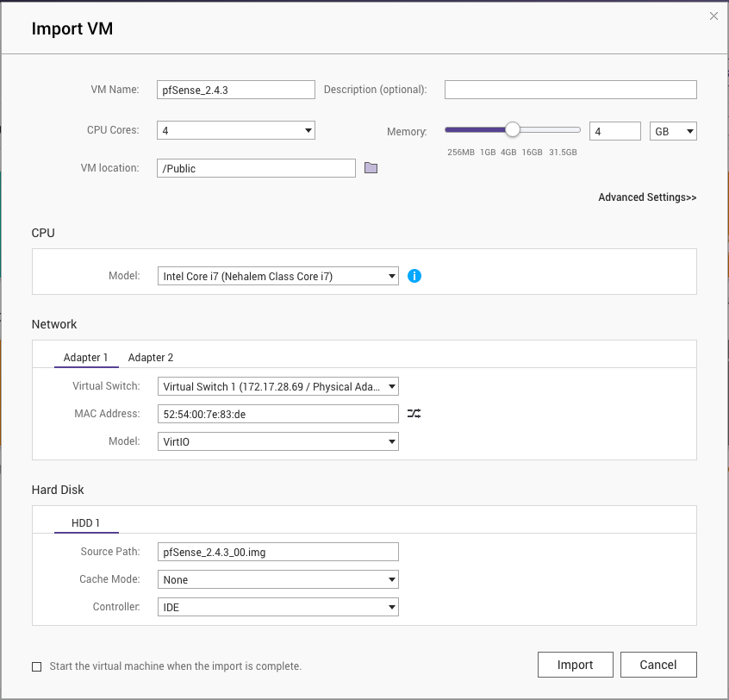This screenshot has height=700, width=729.
Task: Expand the CPU Model dropdown
Action: coord(277,277)
